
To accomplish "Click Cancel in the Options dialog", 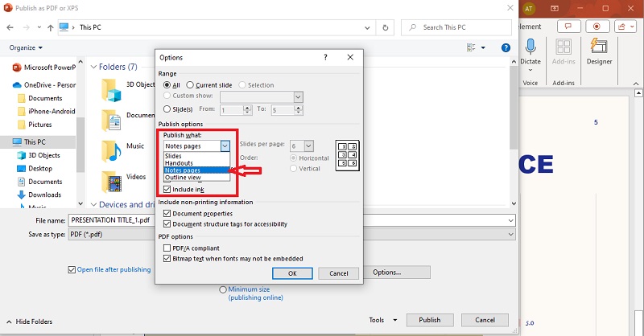I will (x=338, y=273).
